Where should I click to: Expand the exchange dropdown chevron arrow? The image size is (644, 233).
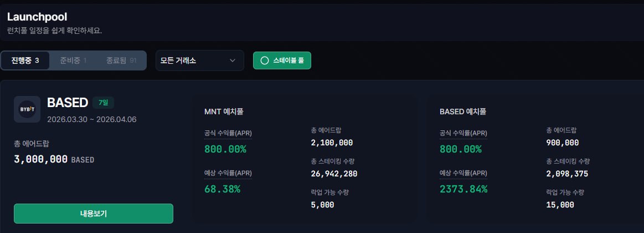233,60
